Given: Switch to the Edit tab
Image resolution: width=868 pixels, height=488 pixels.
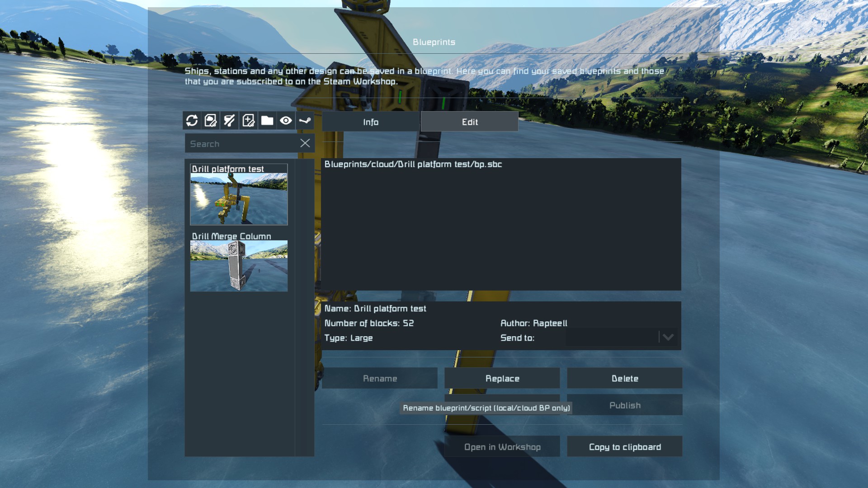Looking at the screenshot, I should [x=470, y=122].
